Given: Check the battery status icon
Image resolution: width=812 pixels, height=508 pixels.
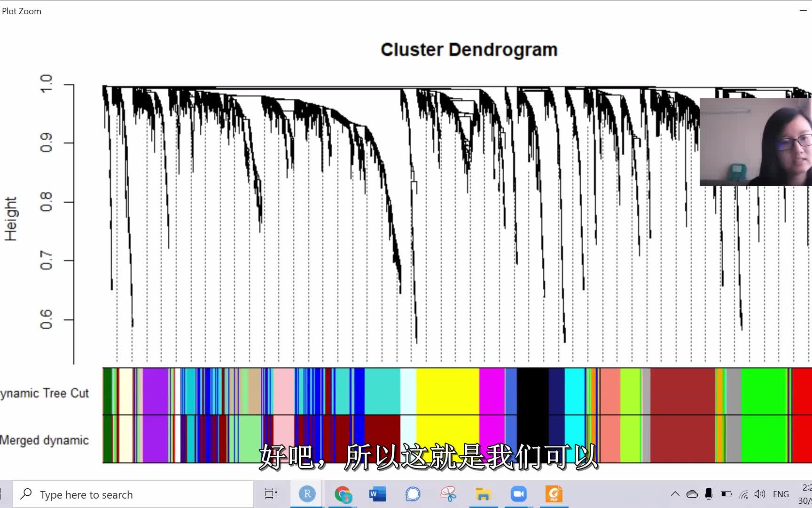Looking at the screenshot, I should [x=726, y=494].
